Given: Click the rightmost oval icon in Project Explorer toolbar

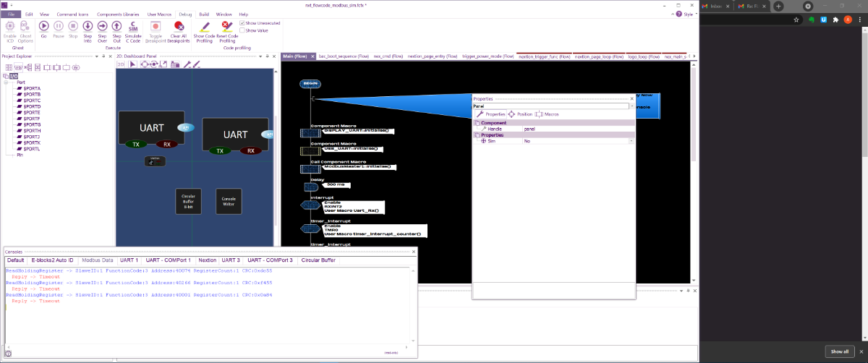Looking at the screenshot, I should click(77, 67).
